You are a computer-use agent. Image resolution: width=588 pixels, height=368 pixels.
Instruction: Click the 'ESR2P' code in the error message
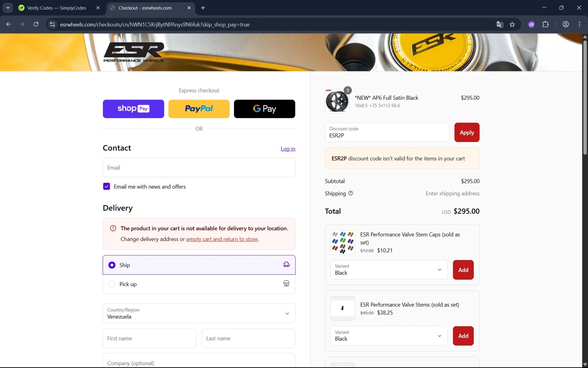(339, 158)
